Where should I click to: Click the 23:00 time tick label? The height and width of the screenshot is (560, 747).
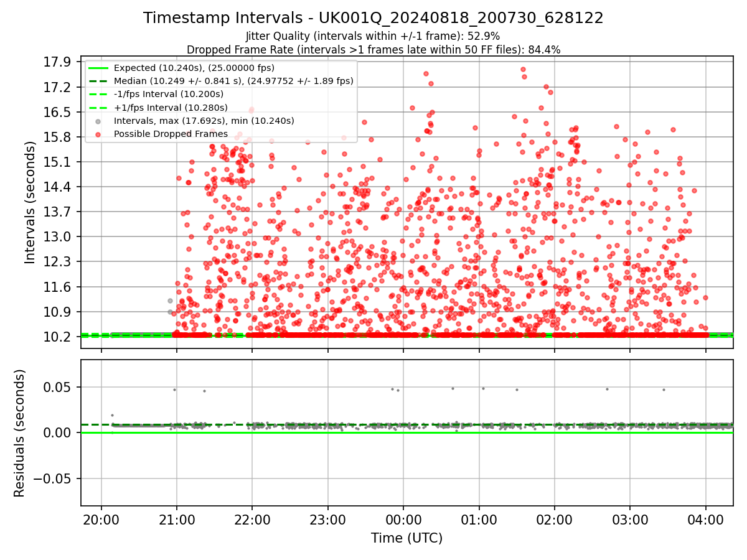pyautogui.click(x=328, y=519)
